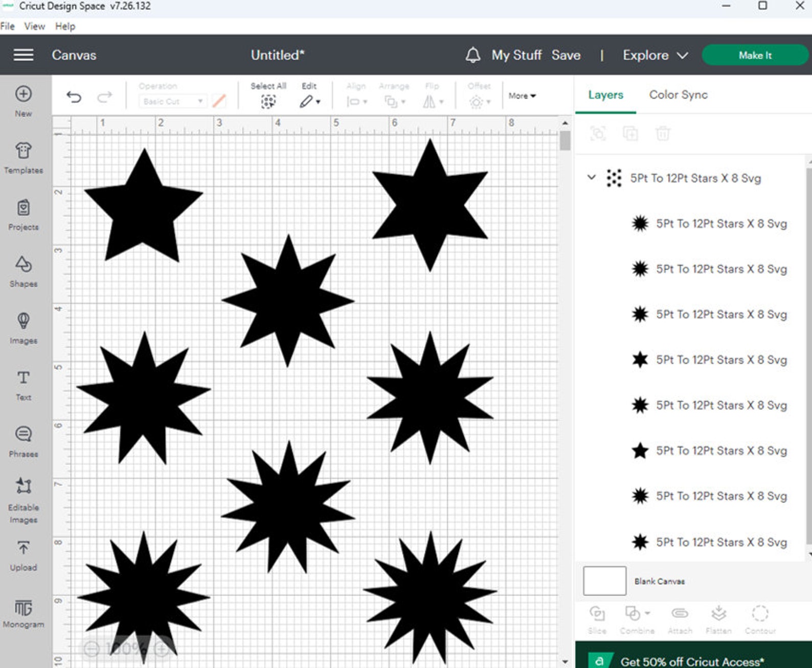812x668 pixels.
Task: Select the last star layer in the list
Action: pyautogui.click(x=709, y=542)
